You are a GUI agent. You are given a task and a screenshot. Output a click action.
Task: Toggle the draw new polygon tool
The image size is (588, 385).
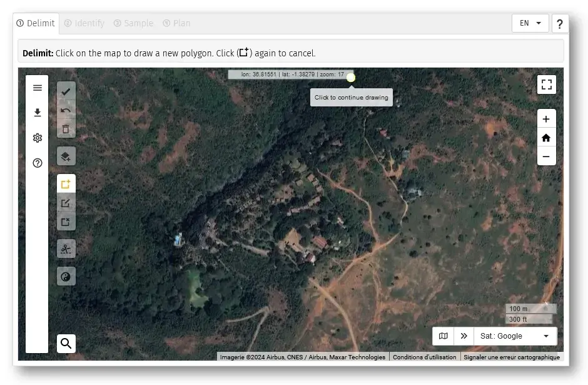(66, 184)
